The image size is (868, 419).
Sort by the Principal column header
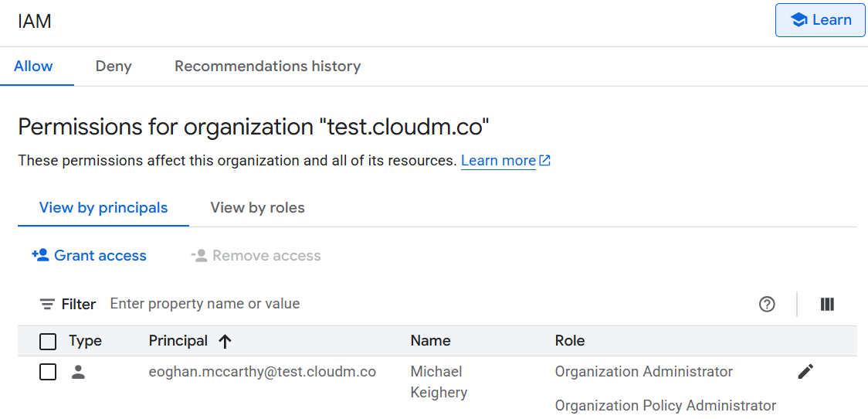click(x=190, y=341)
